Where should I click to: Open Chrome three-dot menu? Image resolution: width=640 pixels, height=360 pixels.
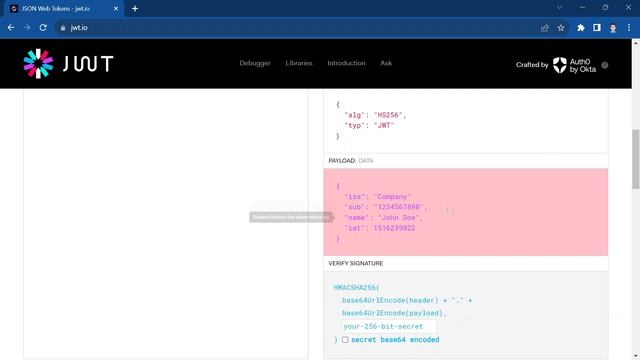(629, 28)
